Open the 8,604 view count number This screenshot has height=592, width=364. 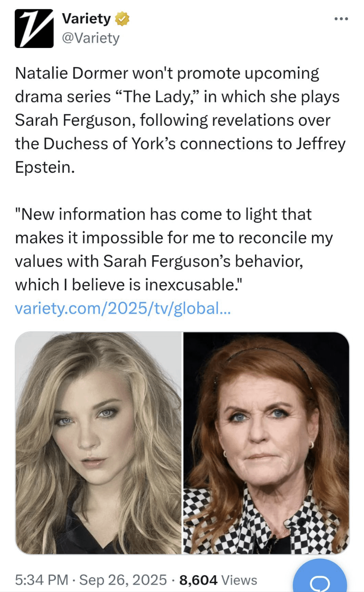[x=198, y=580]
